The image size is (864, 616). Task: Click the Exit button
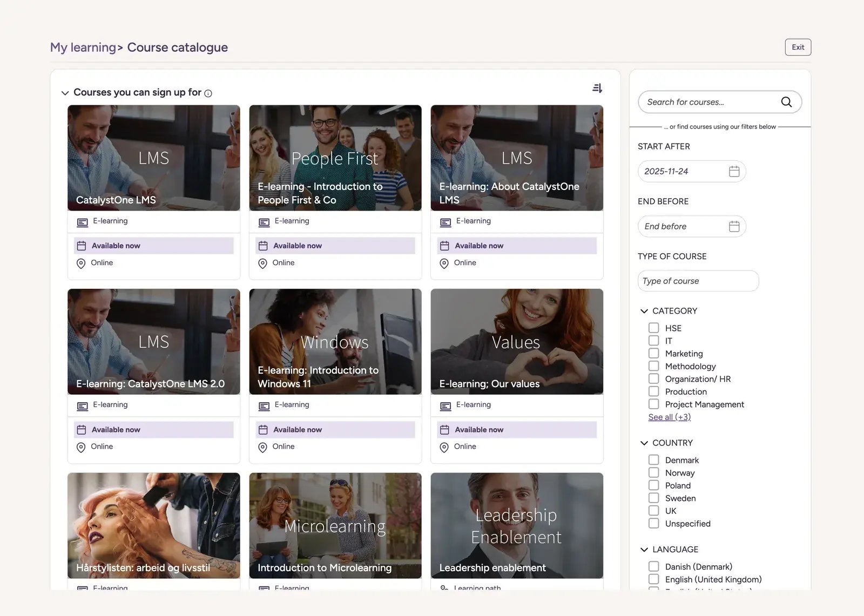pyautogui.click(x=798, y=47)
